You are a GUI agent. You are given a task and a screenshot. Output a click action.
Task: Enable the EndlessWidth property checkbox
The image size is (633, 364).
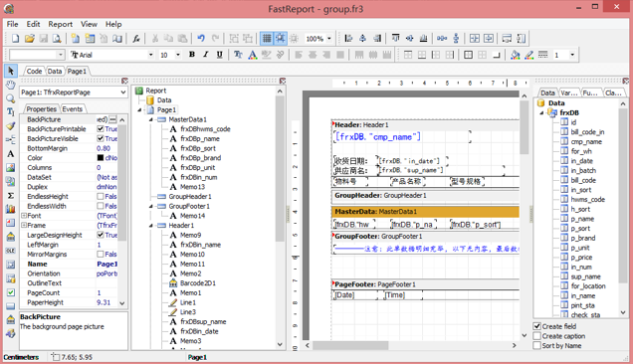[101, 206]
